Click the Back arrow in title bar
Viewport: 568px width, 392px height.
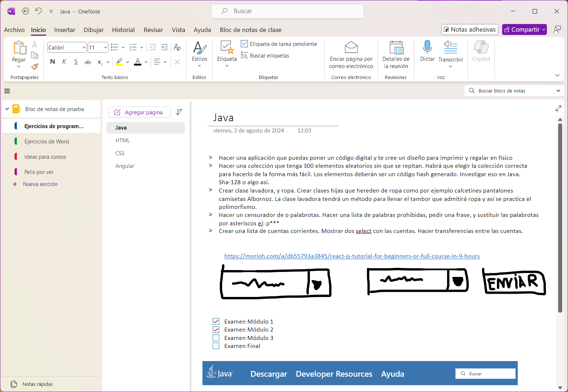(25, 11)
